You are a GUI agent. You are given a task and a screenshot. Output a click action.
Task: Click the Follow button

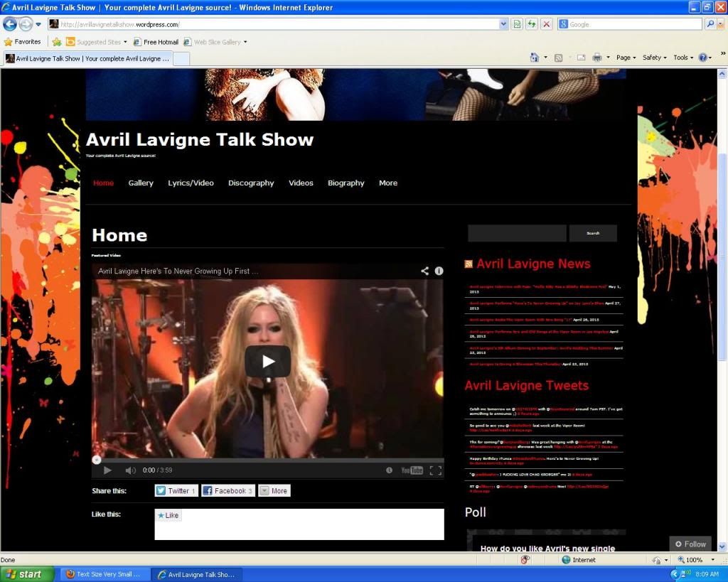click(690, 544)
